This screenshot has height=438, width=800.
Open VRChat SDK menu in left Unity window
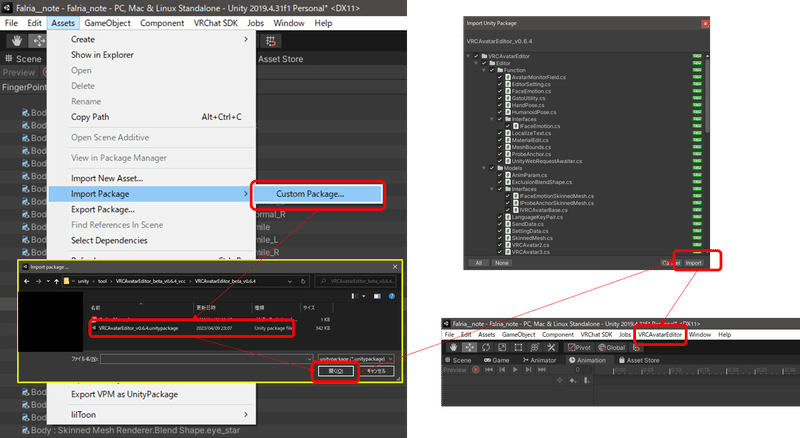(x=215, y=23)
